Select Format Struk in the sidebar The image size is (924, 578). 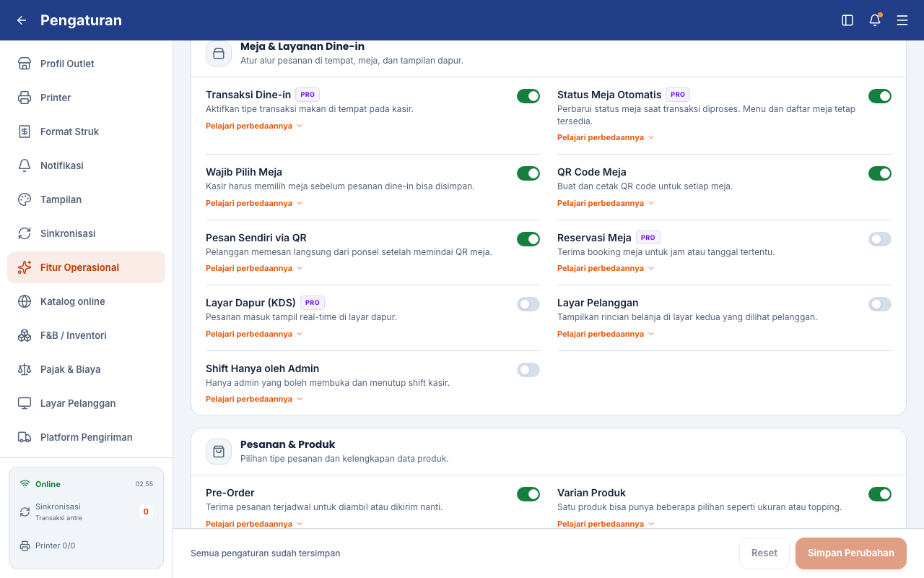[x=87, y=131]
